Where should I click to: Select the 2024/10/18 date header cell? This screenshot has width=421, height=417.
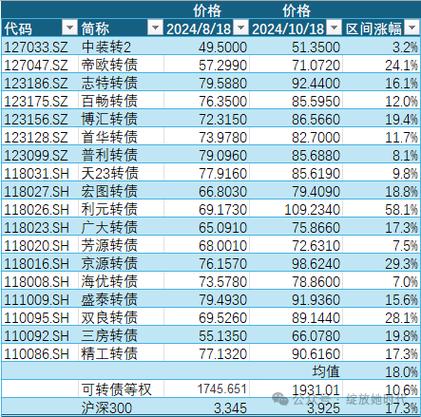[x=296, y=28]
